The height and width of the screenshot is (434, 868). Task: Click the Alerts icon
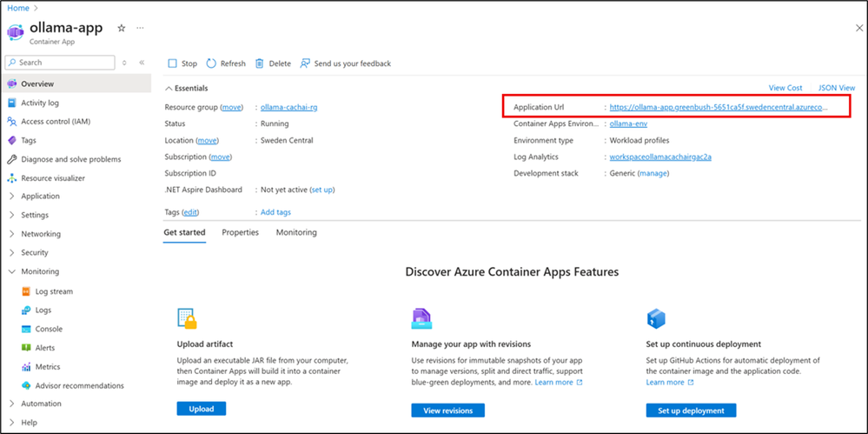point(26,348)
